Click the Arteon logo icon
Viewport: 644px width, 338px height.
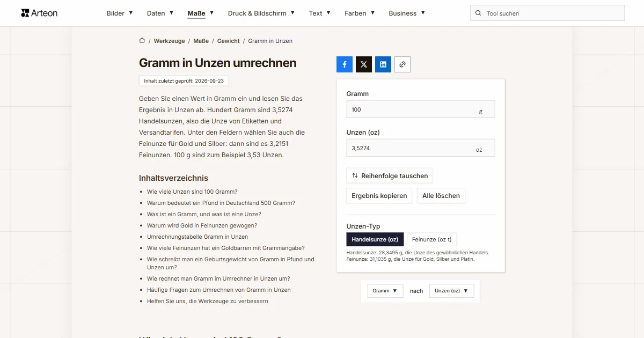point(25,13)
